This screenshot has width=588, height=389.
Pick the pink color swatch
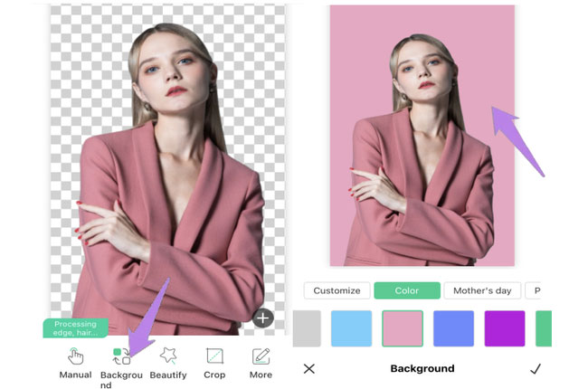[403, 328]
